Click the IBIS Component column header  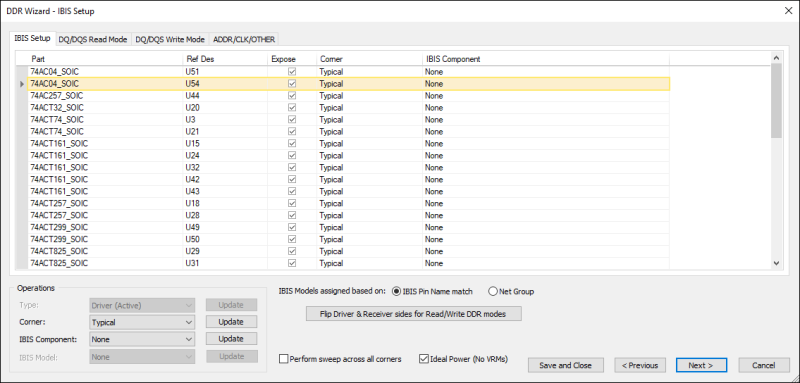545,59
